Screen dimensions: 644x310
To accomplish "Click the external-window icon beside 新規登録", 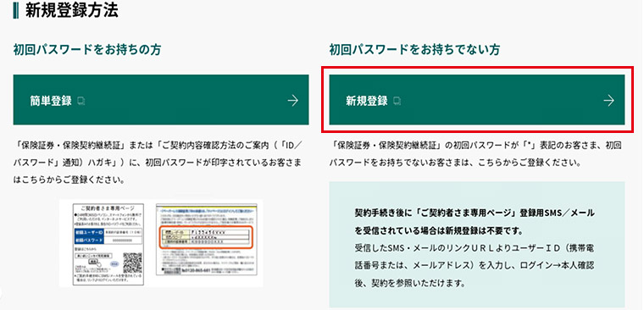I will pos(397,101).
